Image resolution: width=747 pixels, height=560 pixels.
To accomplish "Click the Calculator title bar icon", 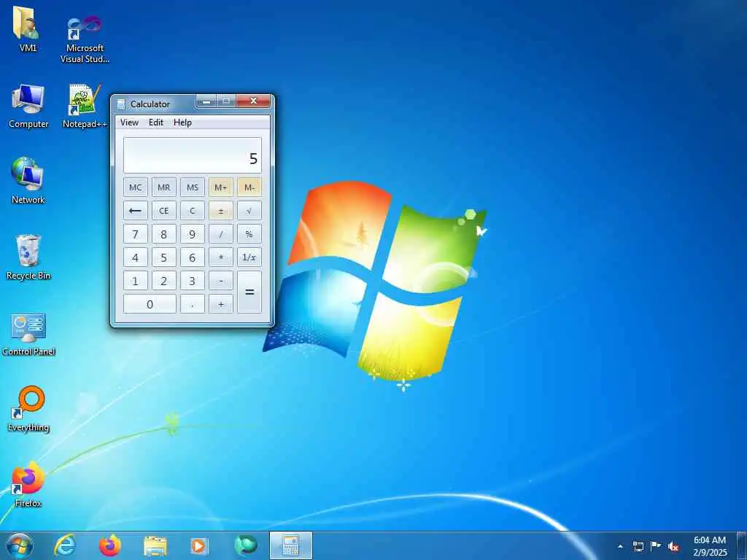I will point(121,104).
